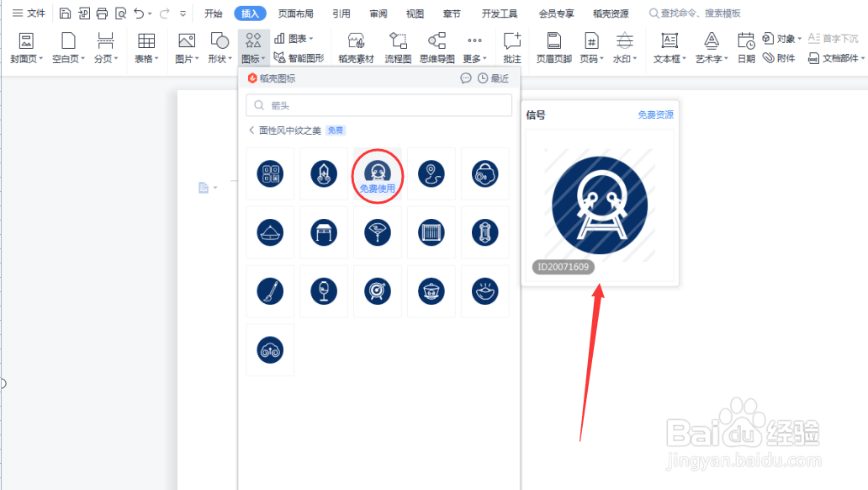Insert the 日期 date

pos(746,48)
